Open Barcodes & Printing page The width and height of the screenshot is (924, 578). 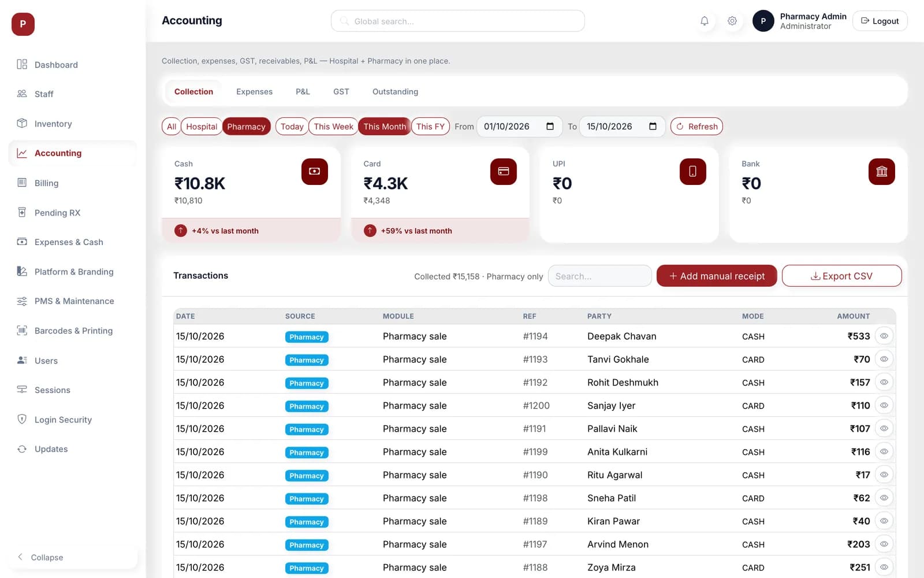point(73,331)
